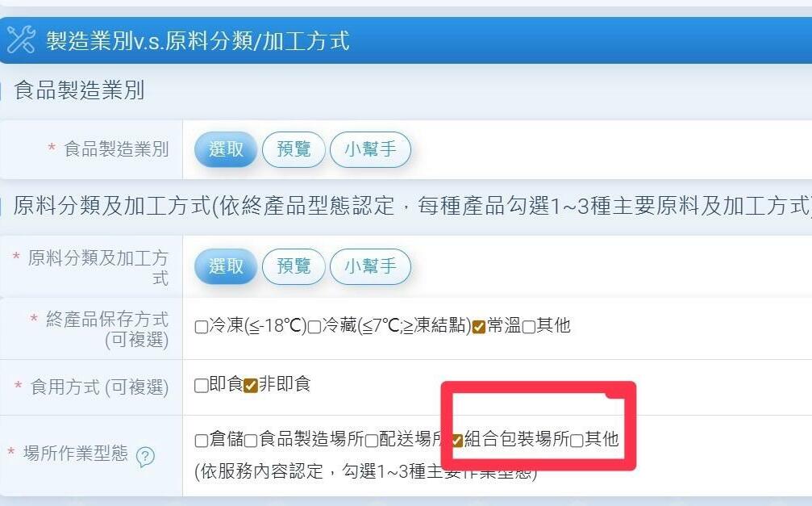The width and height of the screenshot is (812, 506).
Task: Click the 製造業別v.s.原料分類/加工方式 header bar
Action: pos(406,40)
